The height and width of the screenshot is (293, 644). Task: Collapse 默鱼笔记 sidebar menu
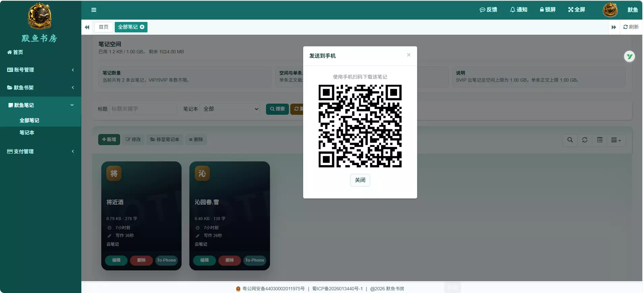41,105
